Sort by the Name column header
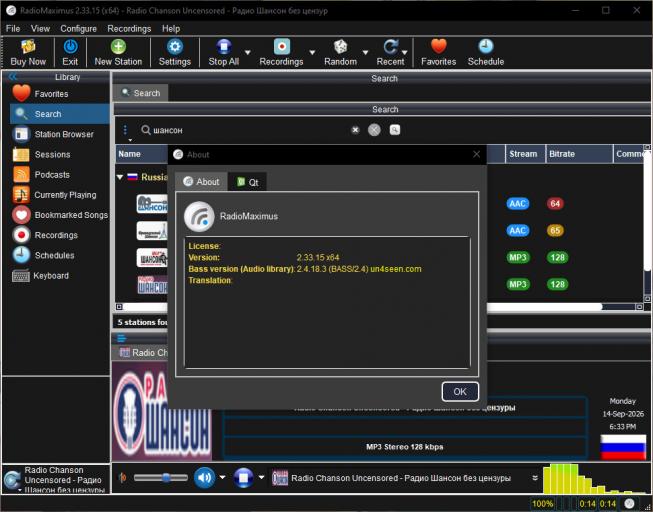This screenshot has width=653, height=512. pos(142,154)
